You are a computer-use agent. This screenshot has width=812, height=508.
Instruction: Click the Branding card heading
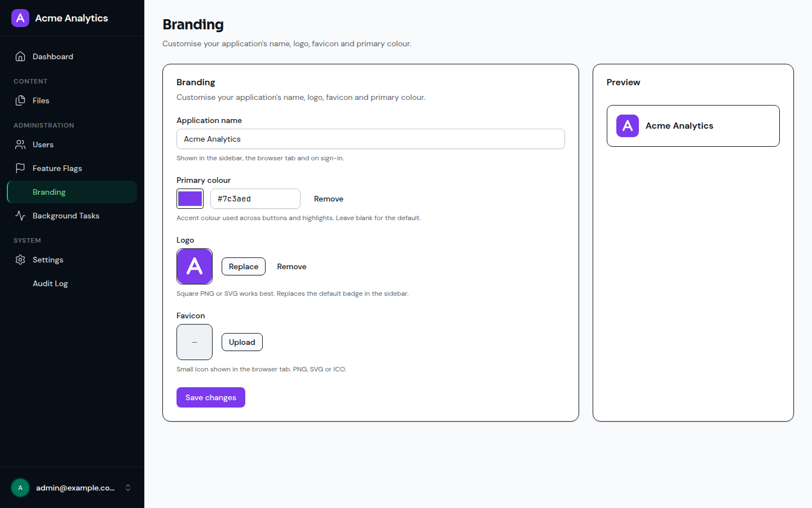196,82
